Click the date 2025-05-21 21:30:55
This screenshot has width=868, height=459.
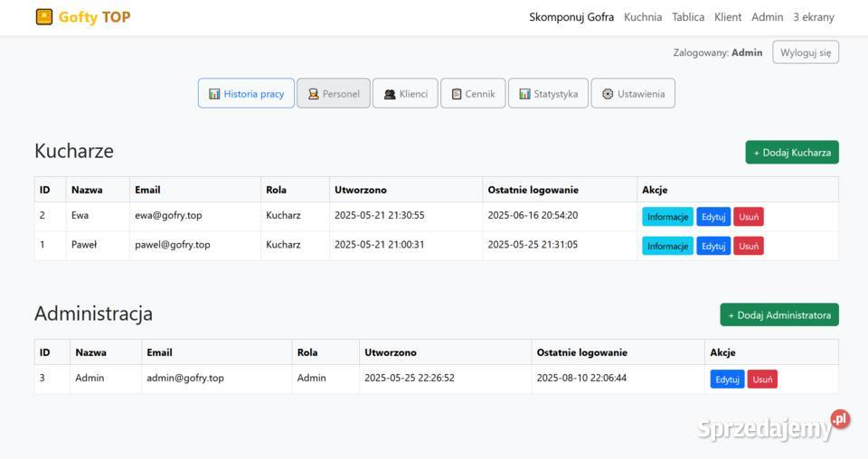tap(379, 216)
